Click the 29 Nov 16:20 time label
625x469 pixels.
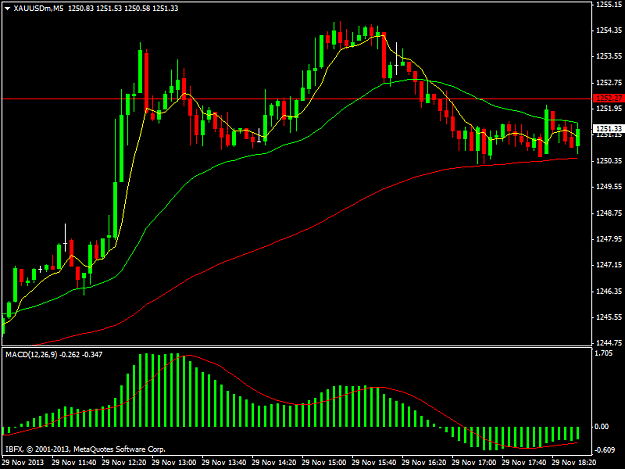pos(424,463)
